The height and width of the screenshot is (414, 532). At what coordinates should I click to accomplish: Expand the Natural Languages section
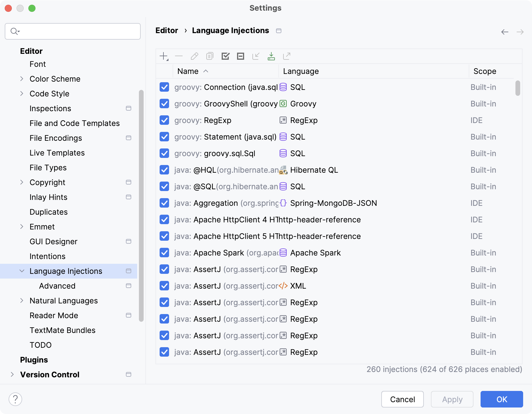22,300
